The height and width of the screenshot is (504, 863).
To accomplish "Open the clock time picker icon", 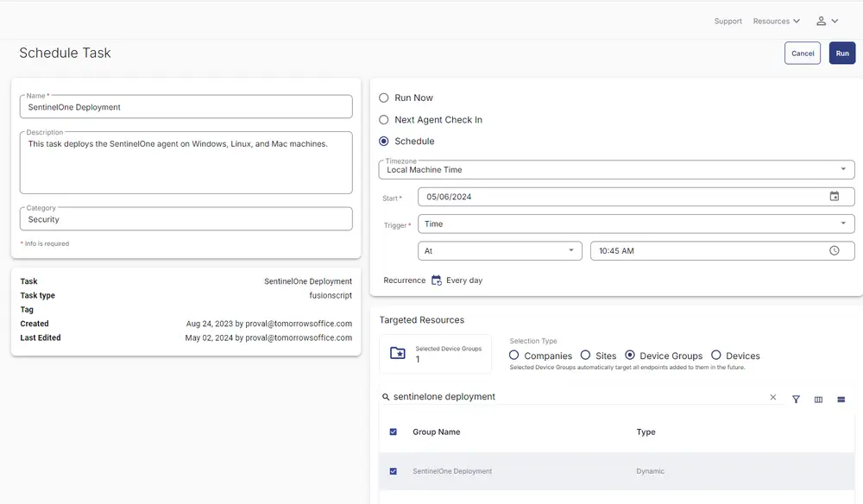I will point(835,251).
